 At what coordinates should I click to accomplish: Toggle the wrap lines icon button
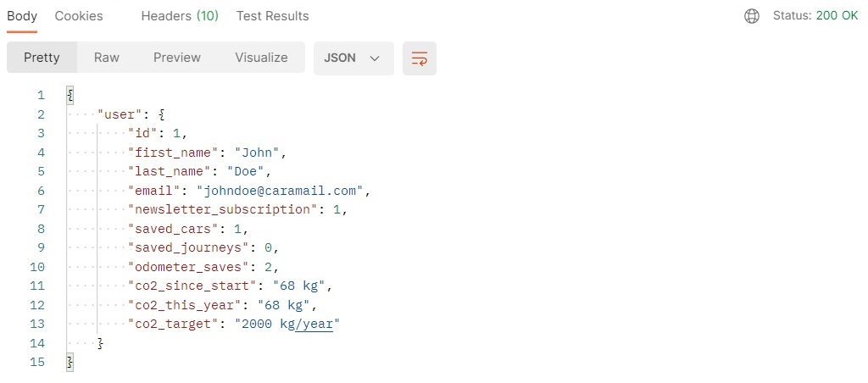click(419, 58)
